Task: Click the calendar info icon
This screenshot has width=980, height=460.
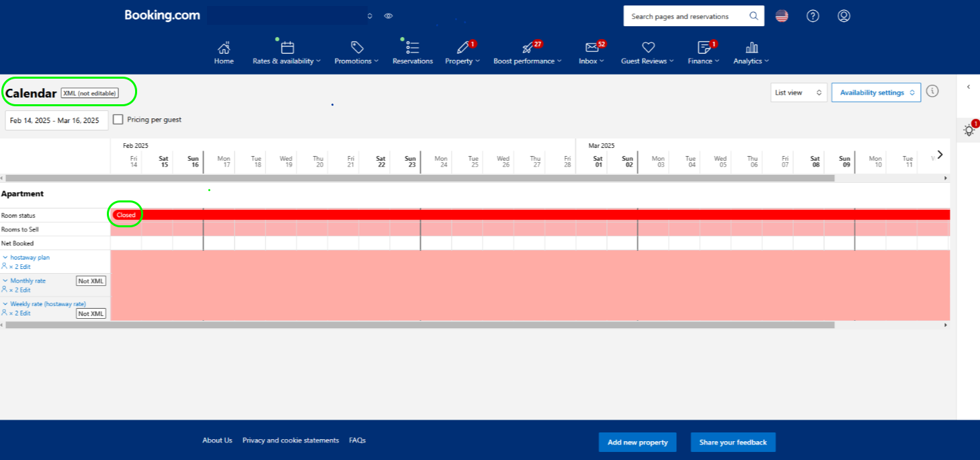Action: 932,91
